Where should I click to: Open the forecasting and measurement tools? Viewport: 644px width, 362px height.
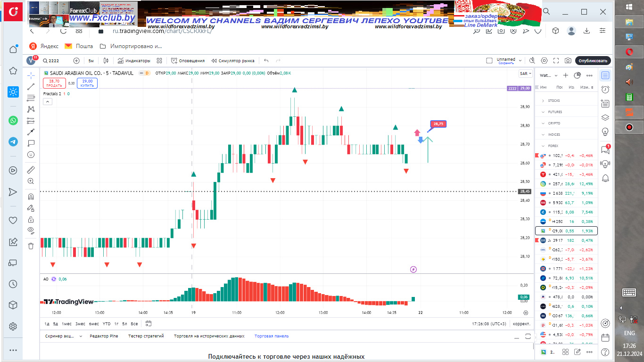(x=31, y=120)
